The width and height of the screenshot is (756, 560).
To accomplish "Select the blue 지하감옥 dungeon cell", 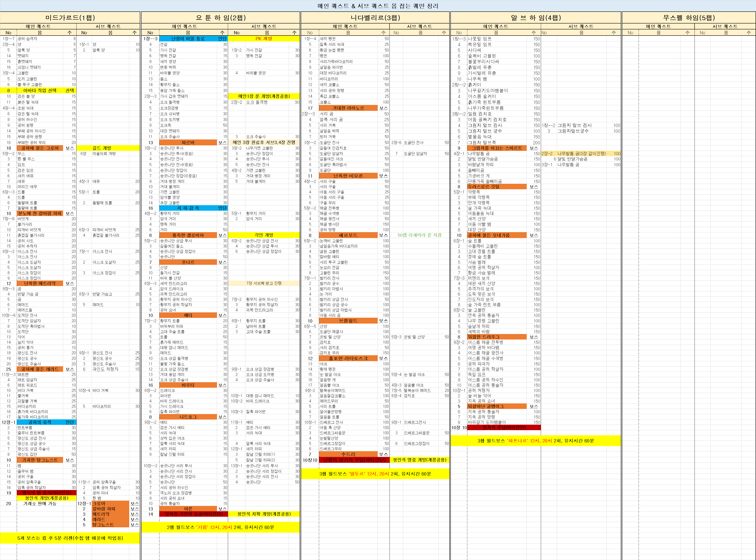I will tap(188, 208).
